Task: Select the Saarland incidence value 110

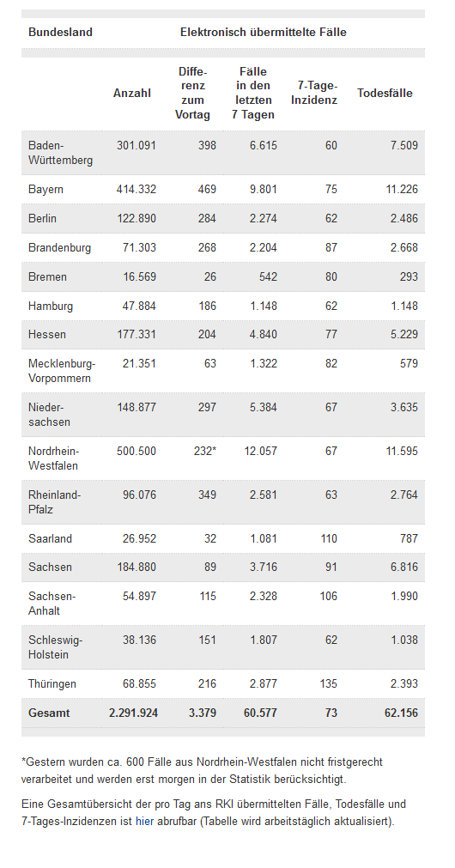Action: tap(328, 538)
